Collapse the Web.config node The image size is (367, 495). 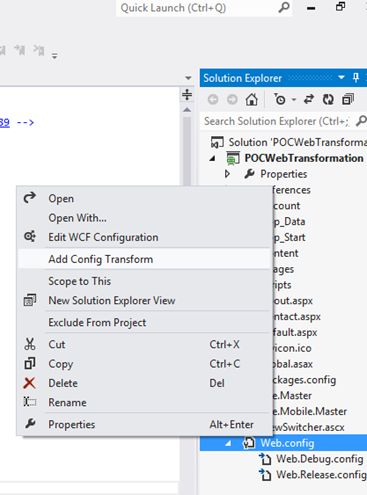pyautogui.click(x=228, y=444)
